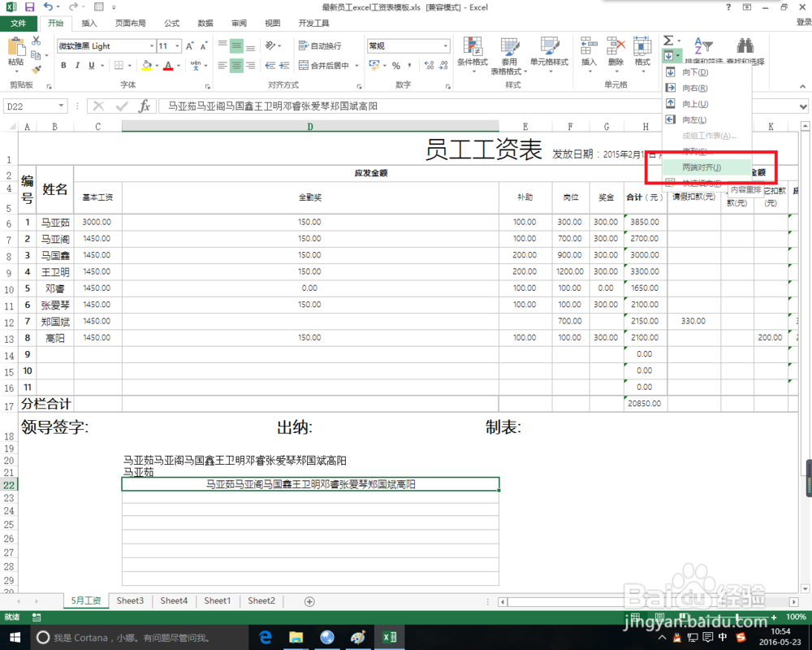This screenshot has width=812, height=650.
Task: Open the number format 常规 dropdown
Action: (445, 46)
